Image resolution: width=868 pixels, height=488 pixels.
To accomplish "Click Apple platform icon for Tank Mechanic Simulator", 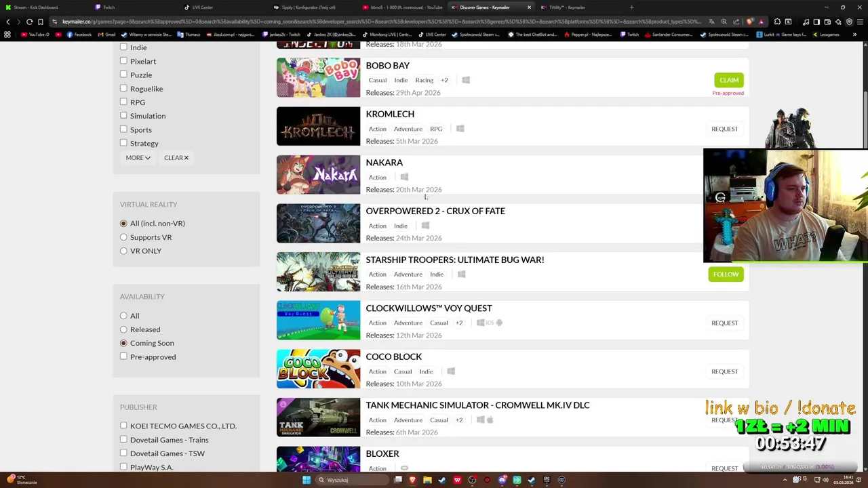I will (x=490, y=420).
